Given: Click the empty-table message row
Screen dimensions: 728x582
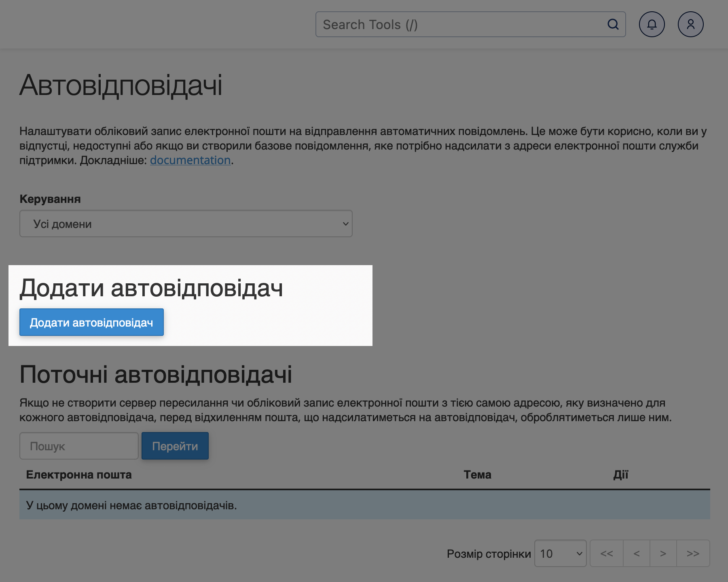Looking at the screenshot, I should [365, 505].
